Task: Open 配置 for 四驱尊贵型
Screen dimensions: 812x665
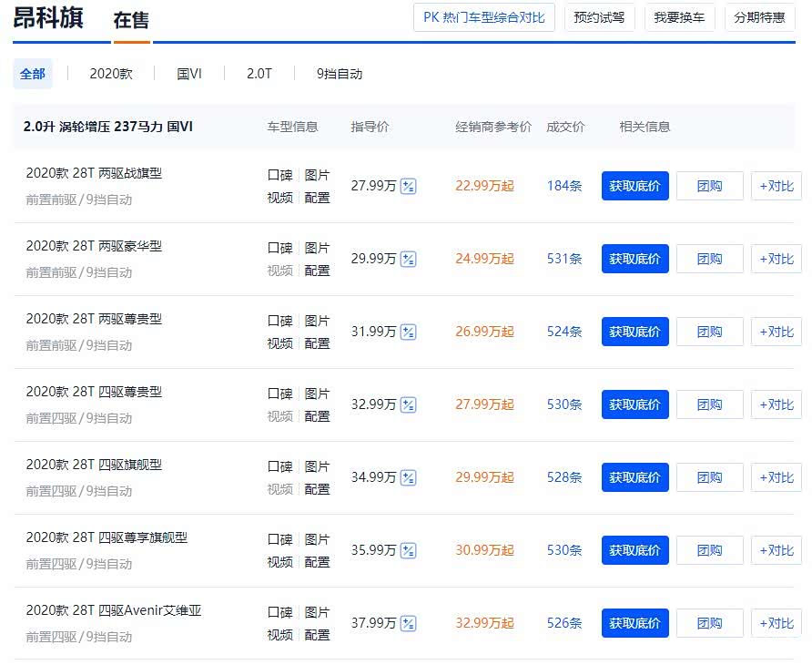Action: [x=317, y=416]
